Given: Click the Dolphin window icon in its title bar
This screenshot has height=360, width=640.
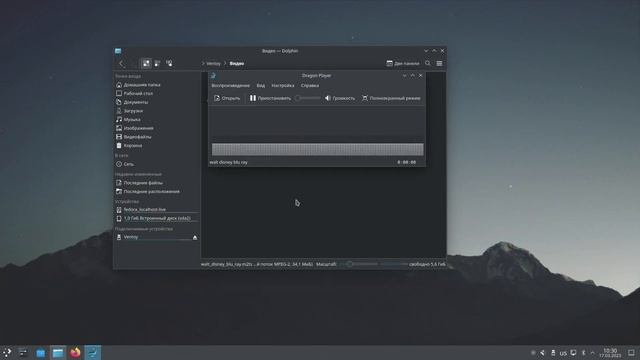Looking at the screenshot, I should [x=118, y=51].
